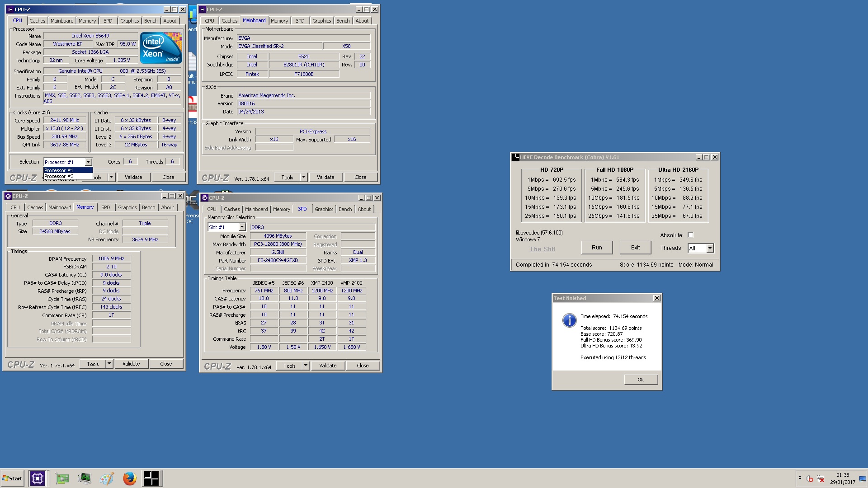Click OK in Test finished dialog
The height and width of the screenshot is (488, 868).
641,380
